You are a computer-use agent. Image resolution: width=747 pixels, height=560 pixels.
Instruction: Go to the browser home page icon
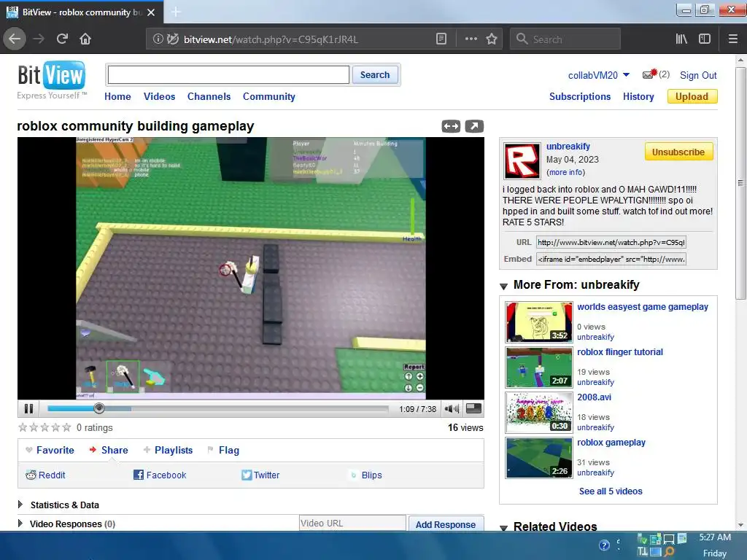pos(85,39)
